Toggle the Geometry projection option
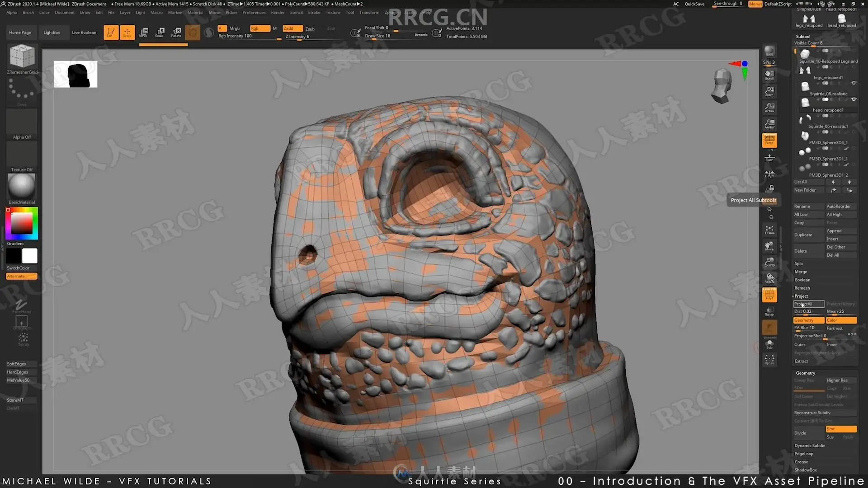The height and width of the screenshot is (488, 868). click(x=808, y=320)
